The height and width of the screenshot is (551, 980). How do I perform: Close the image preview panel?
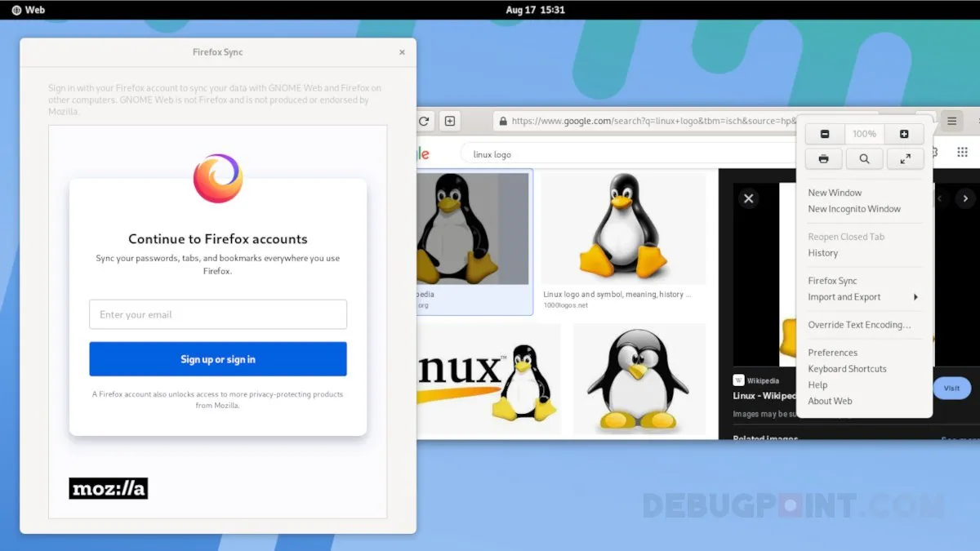[748, 198]
